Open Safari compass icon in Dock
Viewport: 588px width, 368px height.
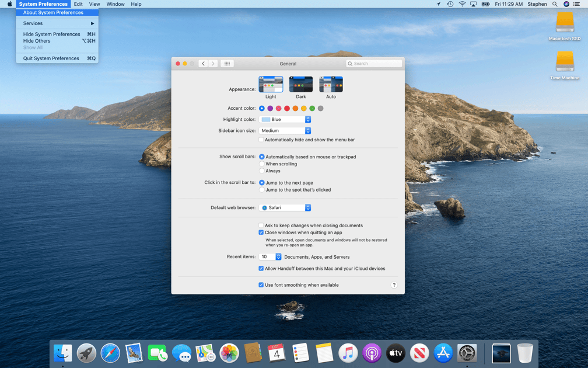coord(110,353)
